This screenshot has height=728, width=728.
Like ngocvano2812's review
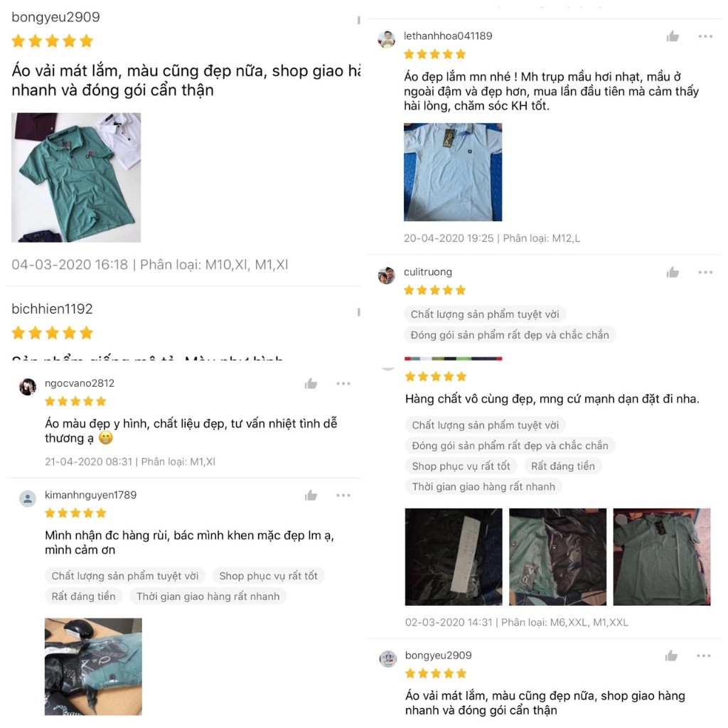311,383
